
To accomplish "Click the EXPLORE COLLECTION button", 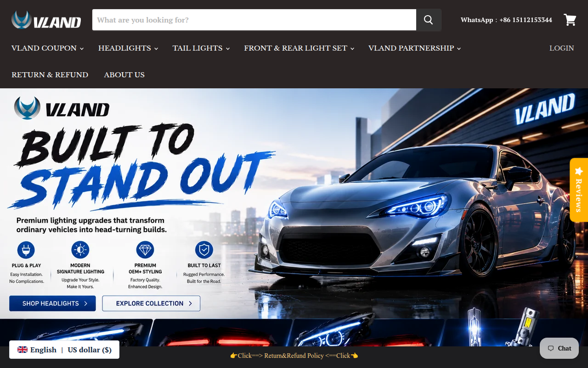I will click(x=151, y=304).
